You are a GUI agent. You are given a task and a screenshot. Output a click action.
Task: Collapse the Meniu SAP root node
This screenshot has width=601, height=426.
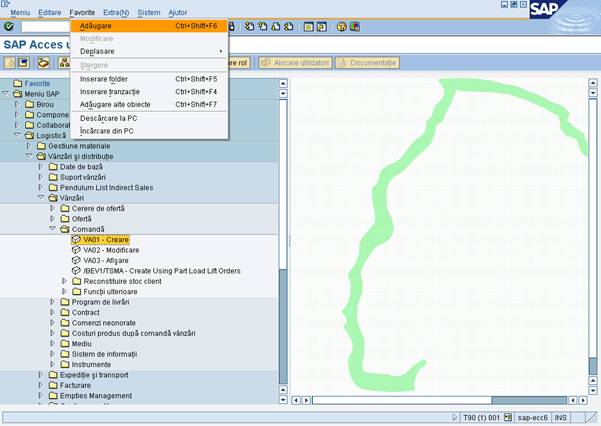(5, 94)
